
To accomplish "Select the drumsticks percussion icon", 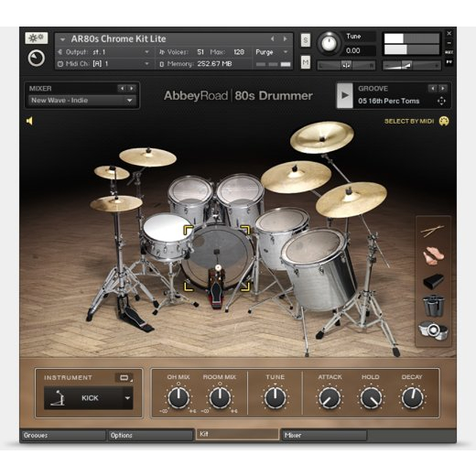I will [x=432, y=231].
